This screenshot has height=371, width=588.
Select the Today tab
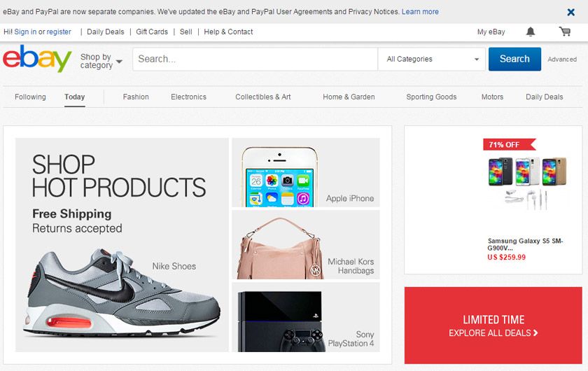point(75,97)
